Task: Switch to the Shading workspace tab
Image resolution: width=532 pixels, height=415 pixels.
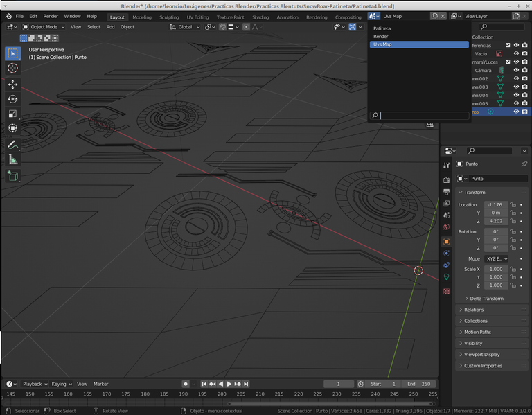Action: pos(260,17)
